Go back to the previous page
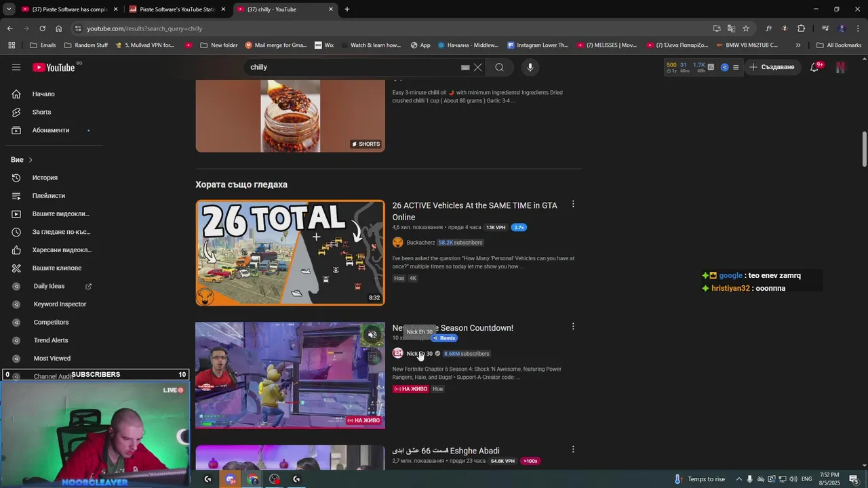Image resolution: width=868 pixels, height=488 pixels. 9,28
